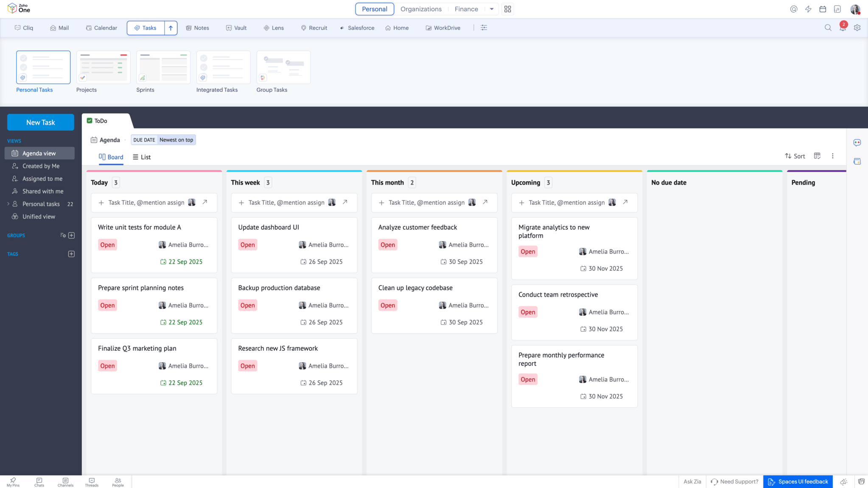Click the add group plus icon
Image resolution: width=868 pixels, height=488 pixels.
click(71, 235)
